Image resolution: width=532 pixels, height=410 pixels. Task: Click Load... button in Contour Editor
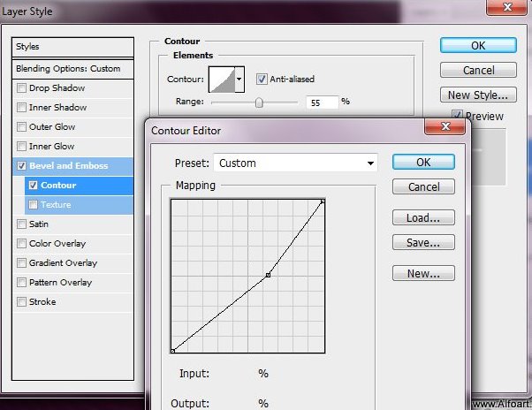(423, 218)
